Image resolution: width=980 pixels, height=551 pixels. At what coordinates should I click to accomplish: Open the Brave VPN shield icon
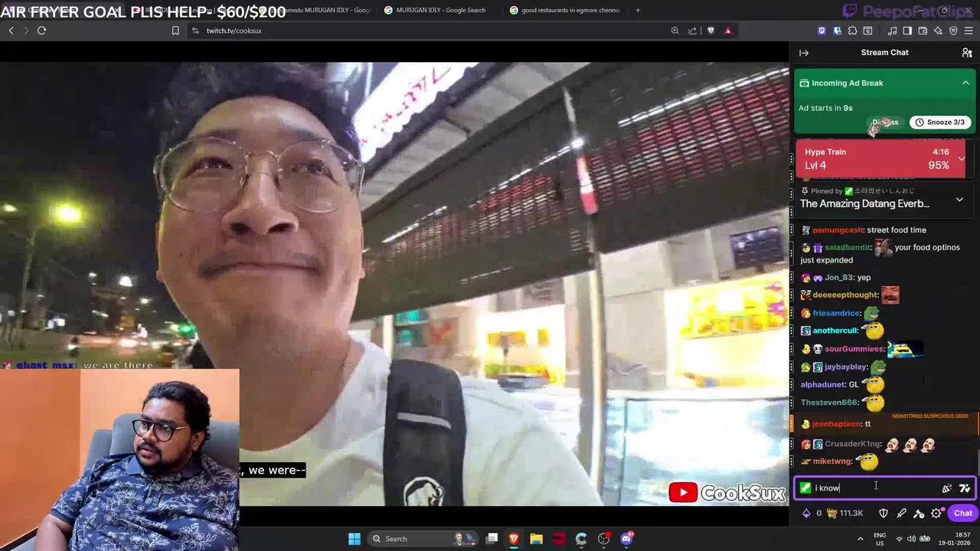(x=953, y=31)
